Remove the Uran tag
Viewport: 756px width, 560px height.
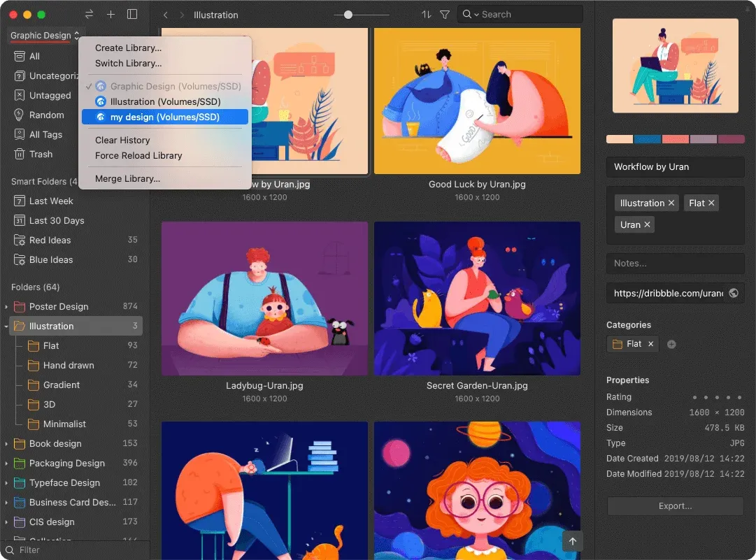pyautogui.click(x=647, y=224)
